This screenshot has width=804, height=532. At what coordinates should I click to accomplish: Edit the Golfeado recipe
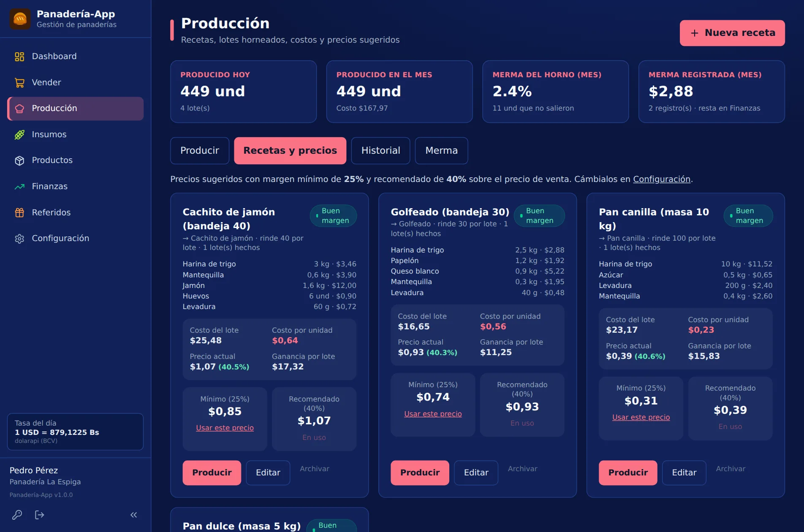pos(476,473)
